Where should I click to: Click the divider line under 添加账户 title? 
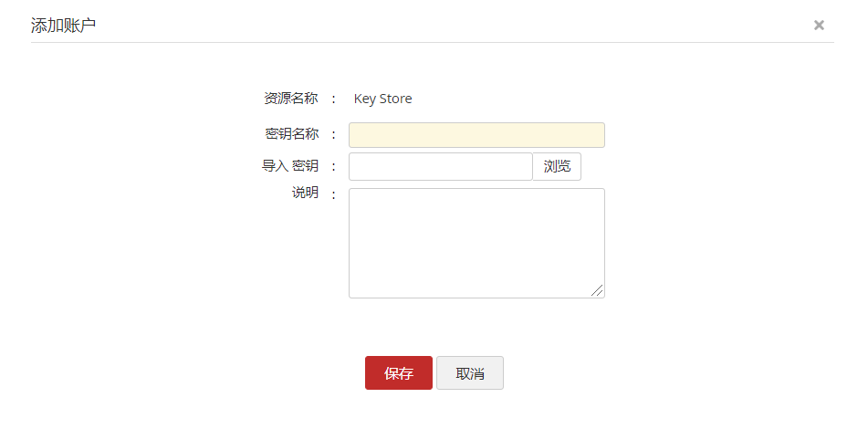click(x=433, y=43)
